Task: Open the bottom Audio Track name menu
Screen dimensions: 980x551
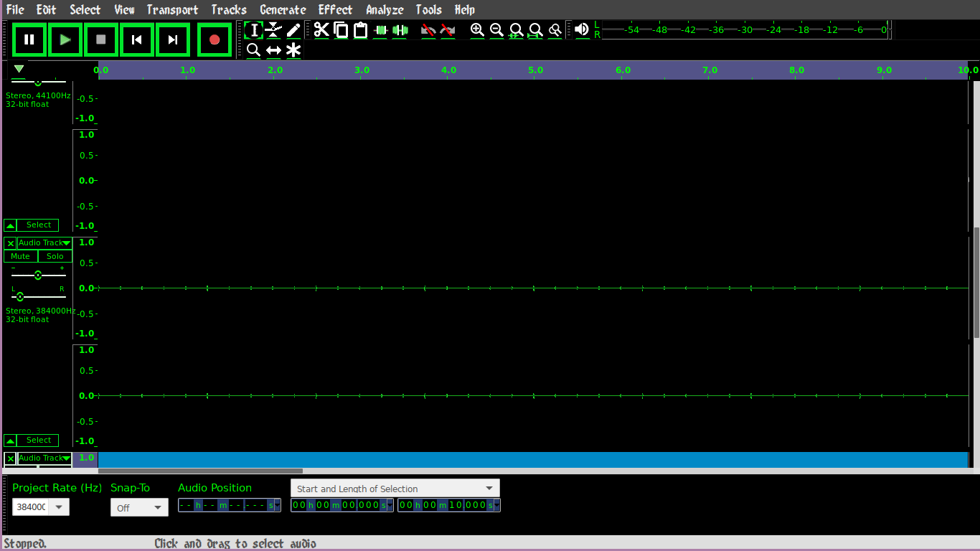Action: click(x=44, y=458)
